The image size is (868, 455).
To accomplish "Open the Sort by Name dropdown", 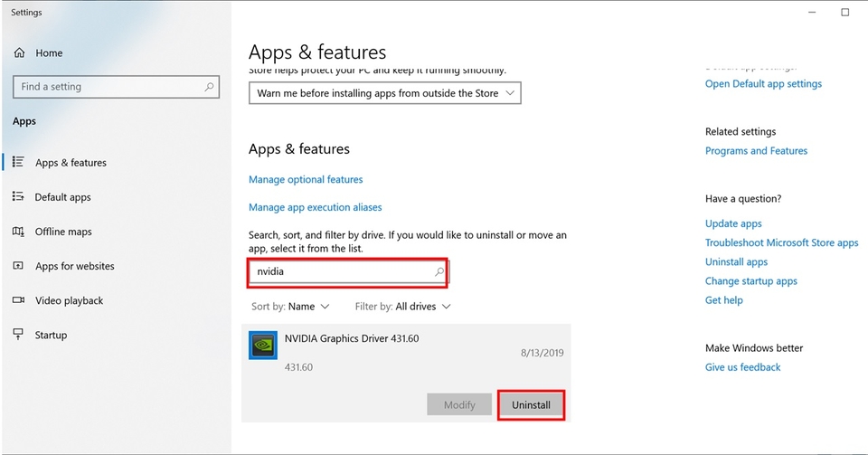I will pos(290,307).
